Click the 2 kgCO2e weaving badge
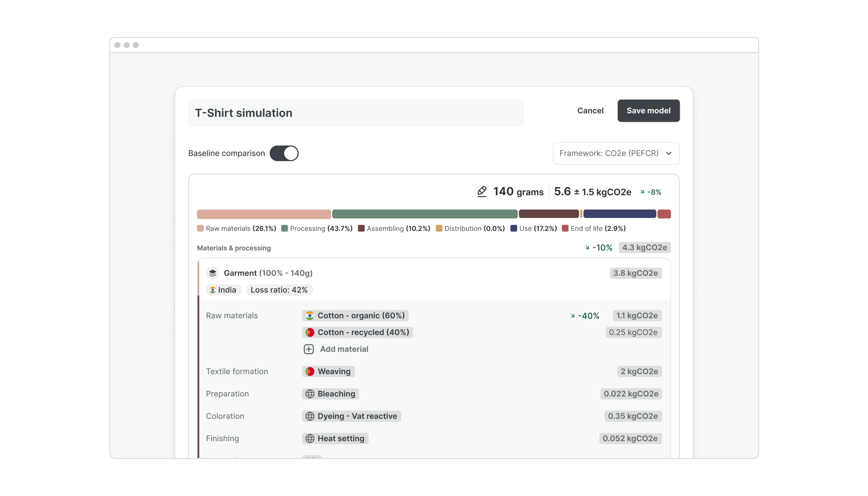The width and height of the screenshot is (868, 496). pyautogui.click(x=639, y=371)
